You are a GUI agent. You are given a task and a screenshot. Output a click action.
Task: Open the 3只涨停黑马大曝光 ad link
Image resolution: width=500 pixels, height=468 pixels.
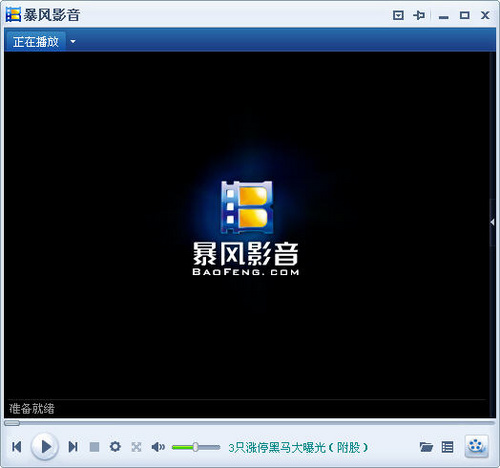298,447
